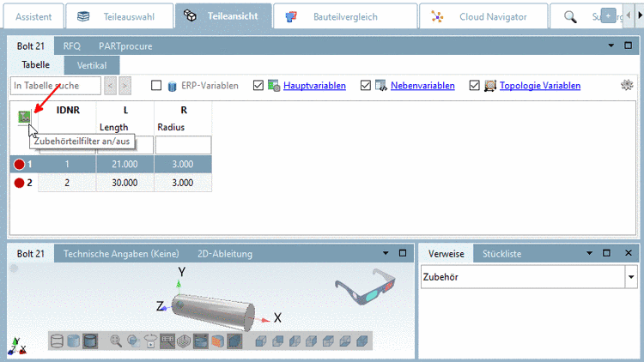
Task: Open table settings gear icon
Action: pyautogui.click(x=627, y=85)
